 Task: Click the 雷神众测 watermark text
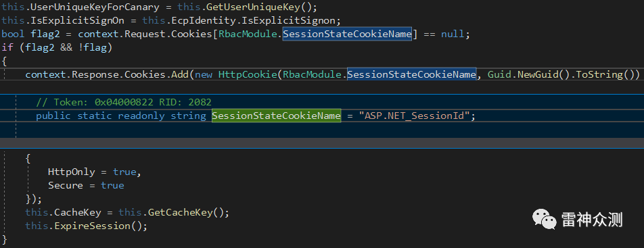592,220
